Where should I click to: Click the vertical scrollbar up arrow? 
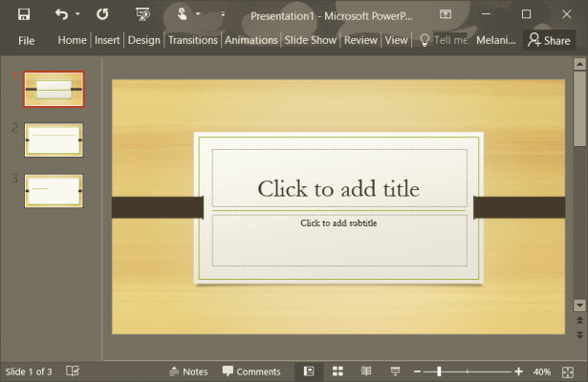click(x=579, y=64)
